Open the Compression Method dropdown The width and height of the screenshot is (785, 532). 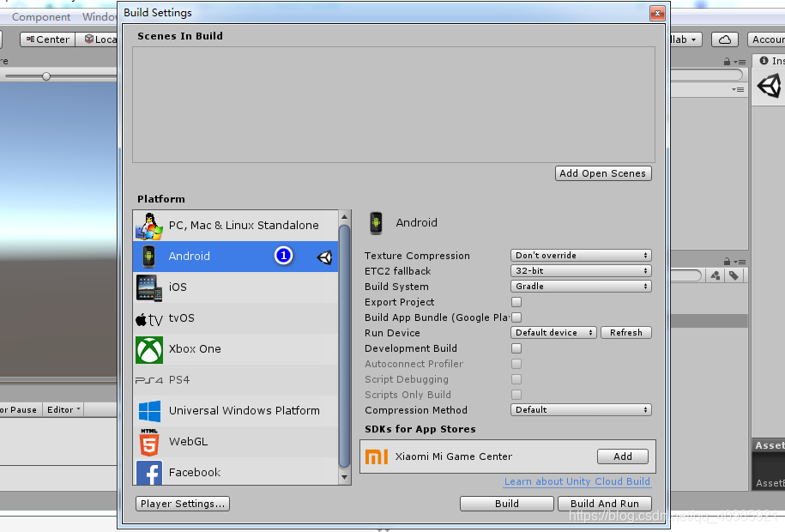coord(581,410)
